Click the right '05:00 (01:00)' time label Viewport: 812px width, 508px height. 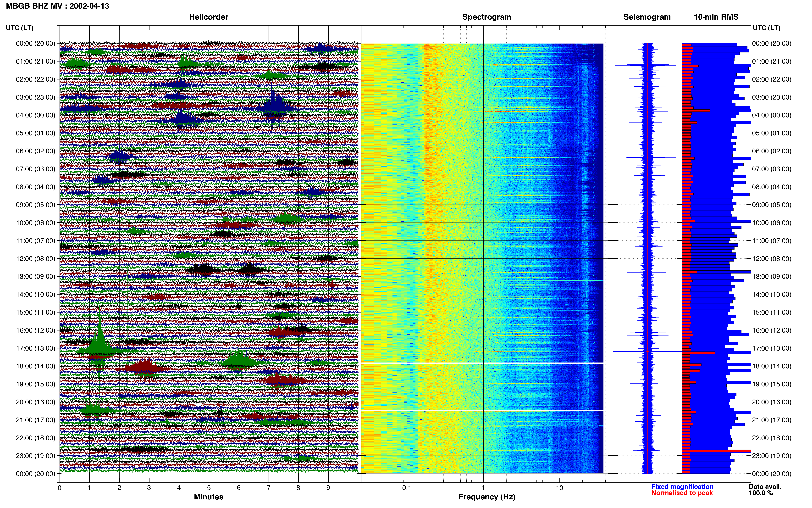[772, 133]
